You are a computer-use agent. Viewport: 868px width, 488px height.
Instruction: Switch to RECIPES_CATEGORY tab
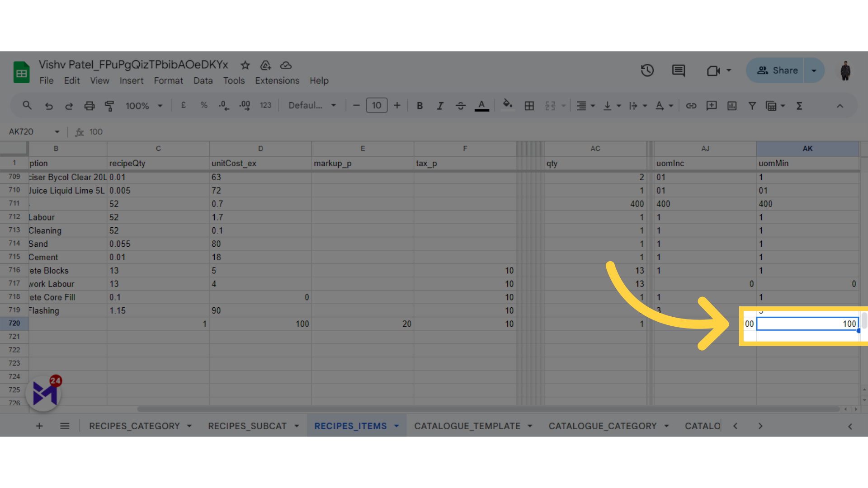pos(133,426)
